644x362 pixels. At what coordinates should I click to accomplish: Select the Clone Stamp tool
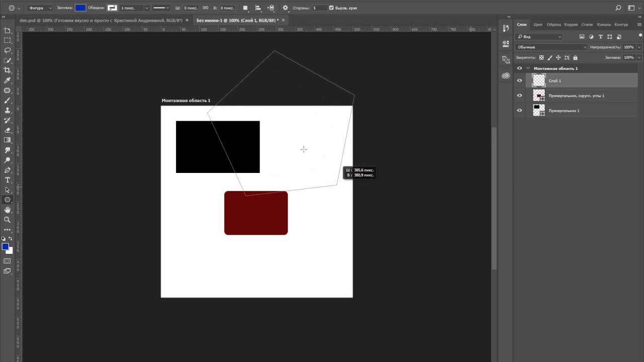click(8, 110)
